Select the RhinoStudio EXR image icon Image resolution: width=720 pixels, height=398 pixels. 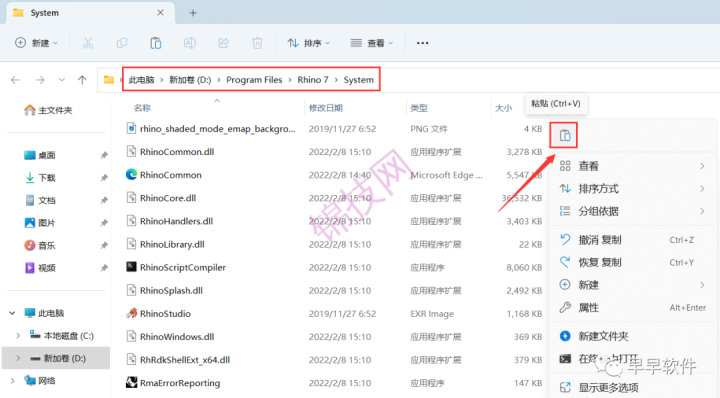tap(131, 313)
